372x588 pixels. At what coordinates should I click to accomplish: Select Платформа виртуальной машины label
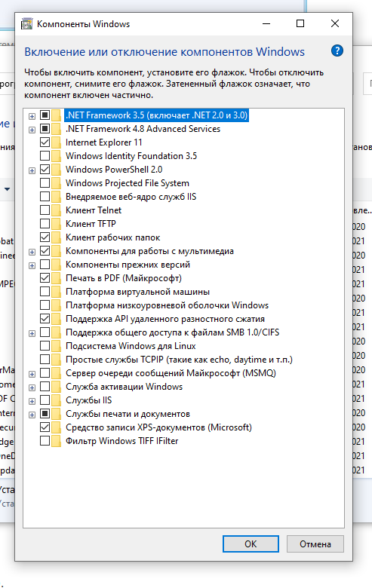point(138,292)
